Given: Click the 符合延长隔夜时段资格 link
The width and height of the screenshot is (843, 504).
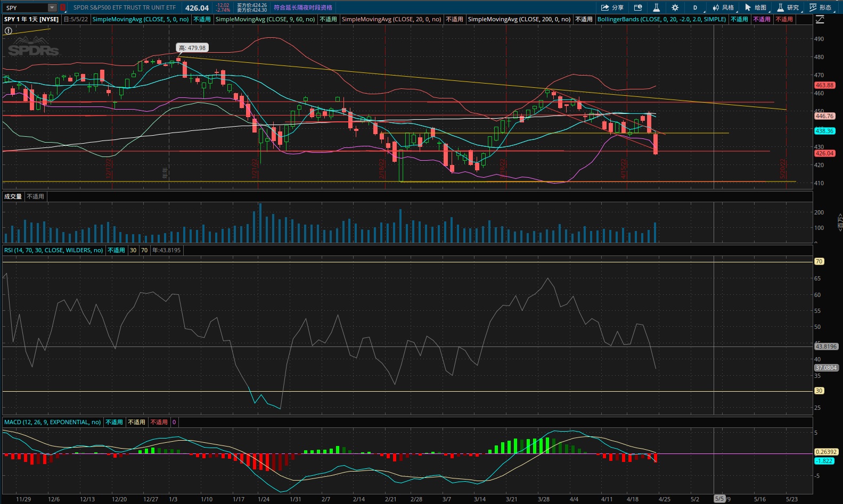Looking at the screenshot, I should 303,7.
